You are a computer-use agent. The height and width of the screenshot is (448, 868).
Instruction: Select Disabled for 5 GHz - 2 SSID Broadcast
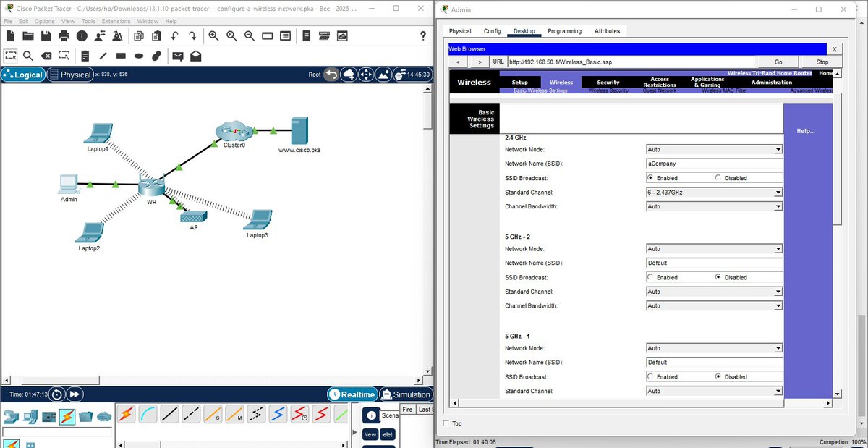click(718, 277)
